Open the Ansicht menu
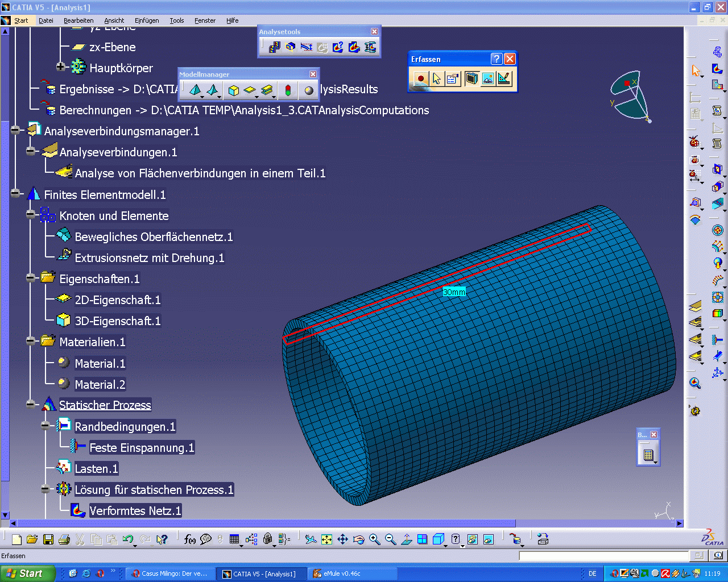This screenshot has width=728, height=582. tap(114, 20)
